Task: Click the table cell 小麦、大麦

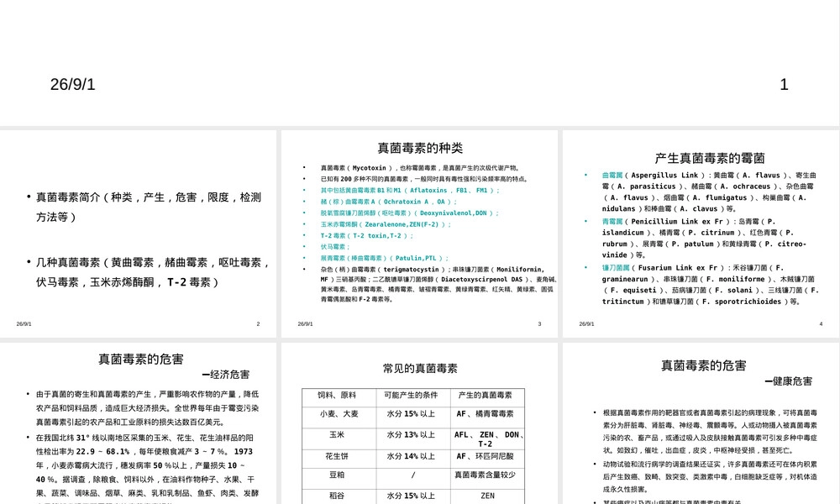Action: (339, 414)
